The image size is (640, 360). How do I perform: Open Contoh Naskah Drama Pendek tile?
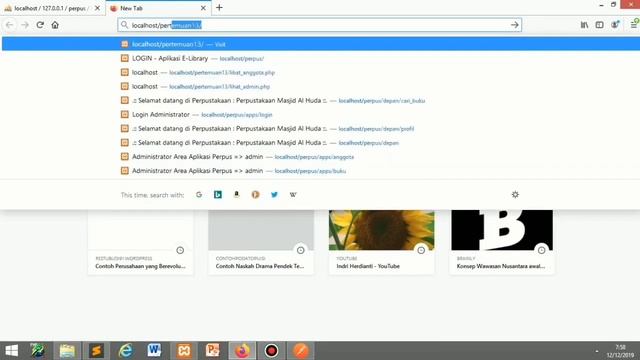(261, 242)
